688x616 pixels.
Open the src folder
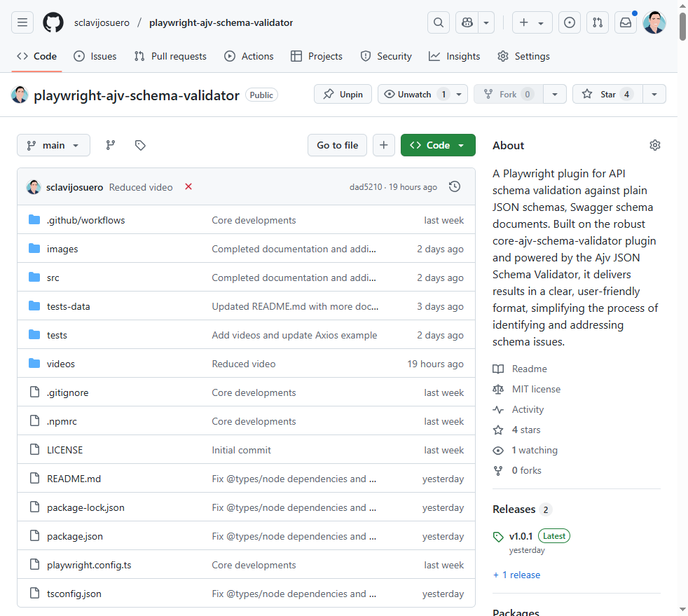coord(53,278)
